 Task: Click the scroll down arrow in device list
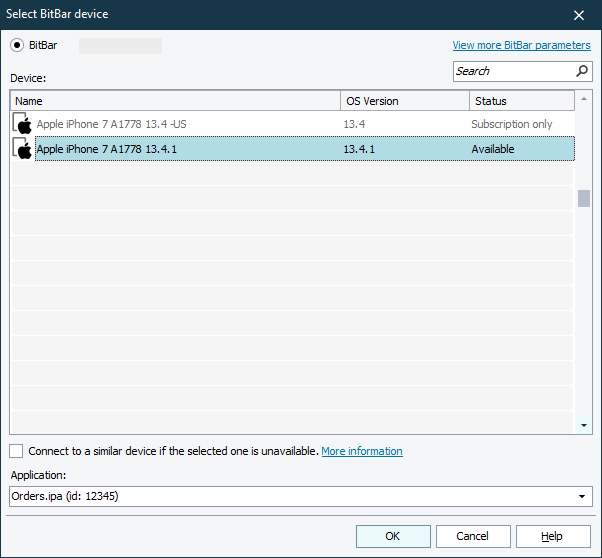tap(584, 426)
